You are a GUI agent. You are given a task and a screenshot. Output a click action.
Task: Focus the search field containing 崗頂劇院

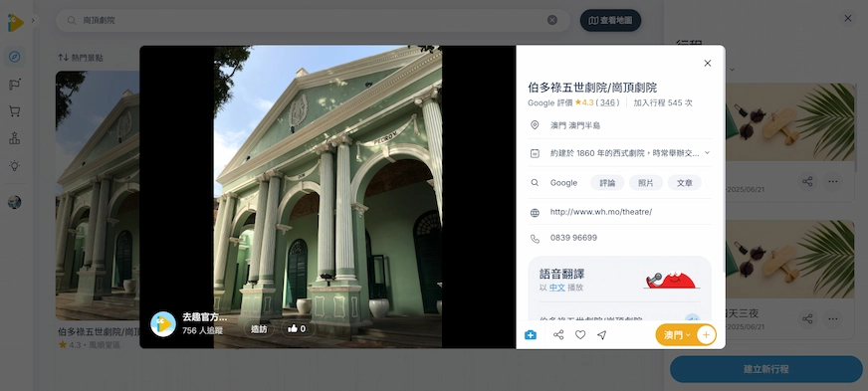pyautogui.click(x=313, y=21)
